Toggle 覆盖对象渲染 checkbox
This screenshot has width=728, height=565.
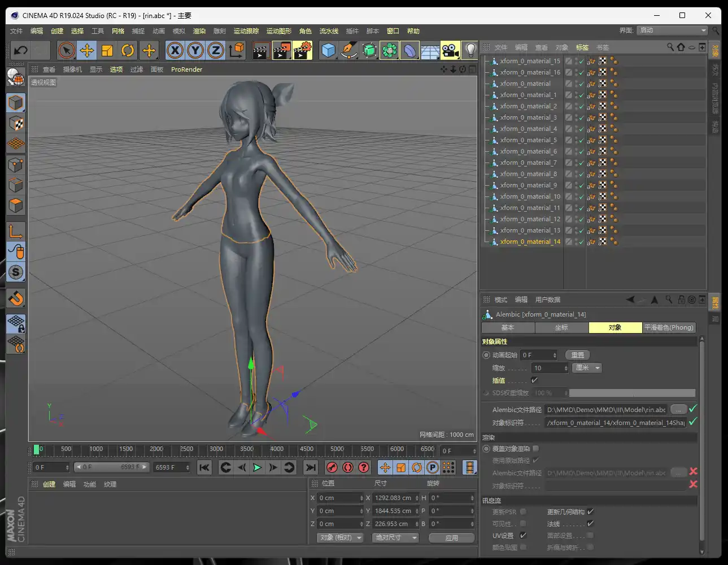[x=535, y=448]
